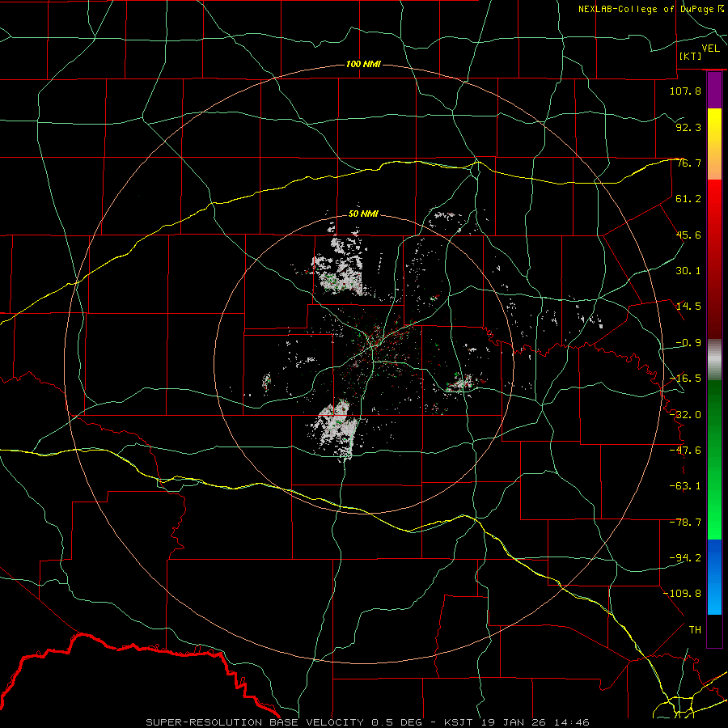Select the 61.2 legend value
This screenshot has width=728, height=728.
point(688,199)
